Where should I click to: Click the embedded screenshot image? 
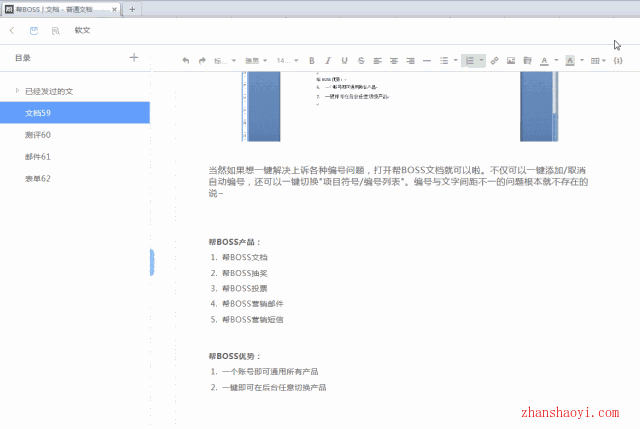(x=400, y=107)
